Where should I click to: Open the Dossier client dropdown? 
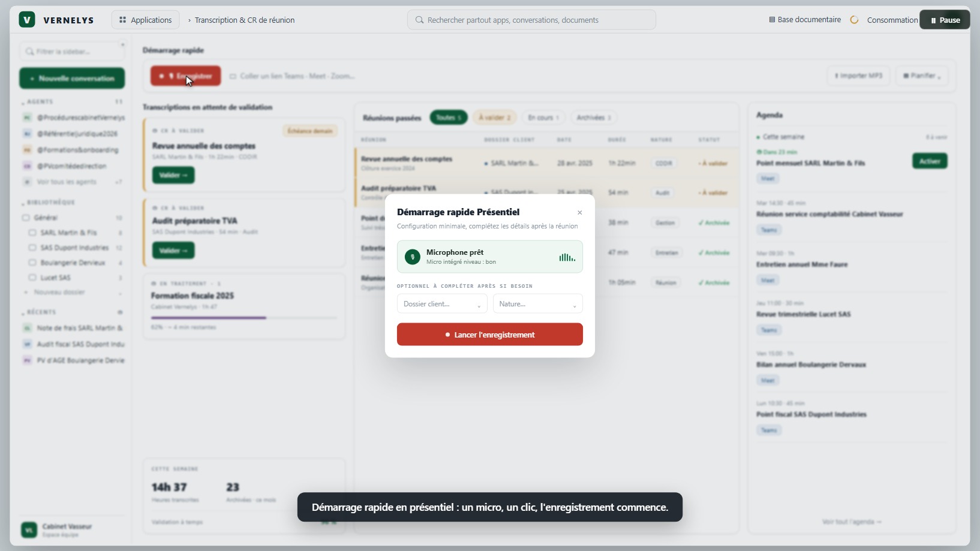tap(441, 304)
